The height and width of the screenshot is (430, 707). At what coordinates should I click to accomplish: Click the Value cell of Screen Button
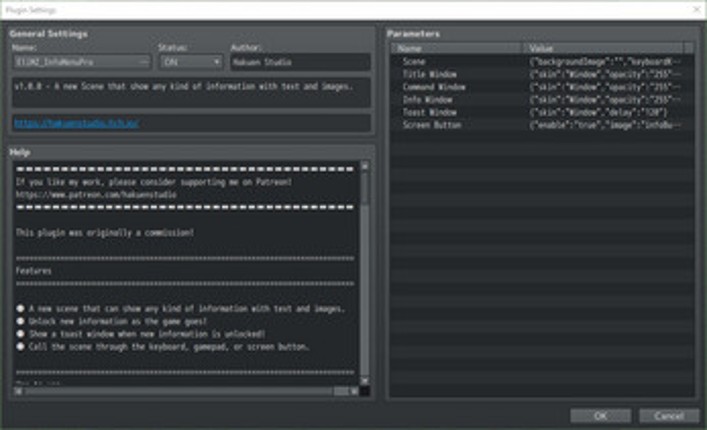[605, 125]
